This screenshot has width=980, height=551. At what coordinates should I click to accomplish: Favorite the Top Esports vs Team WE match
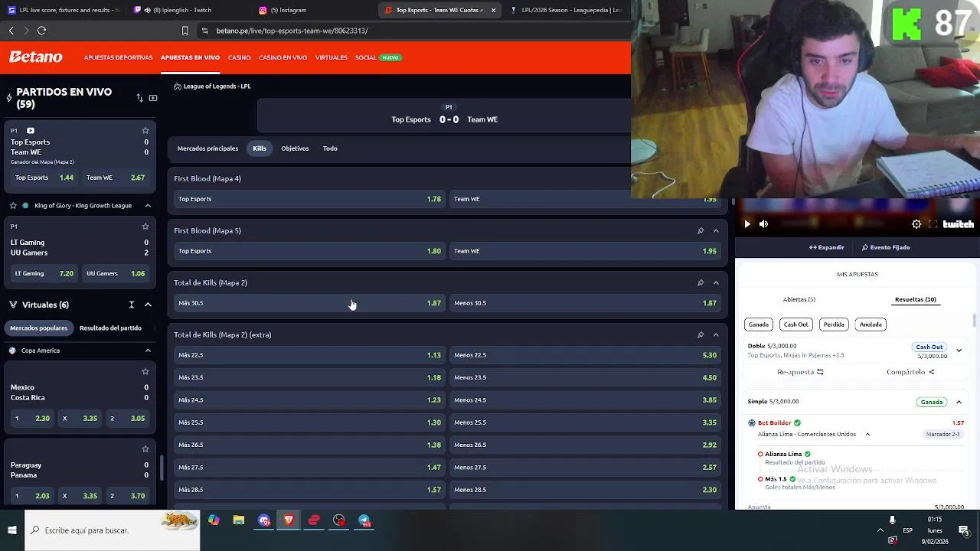point(145,131)
